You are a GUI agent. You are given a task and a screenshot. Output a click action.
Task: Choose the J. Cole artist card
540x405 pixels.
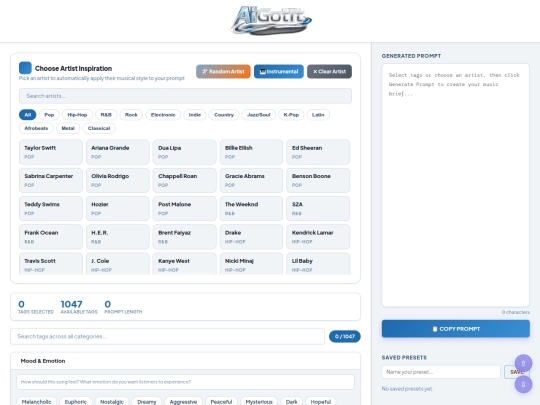coord(118,264)
